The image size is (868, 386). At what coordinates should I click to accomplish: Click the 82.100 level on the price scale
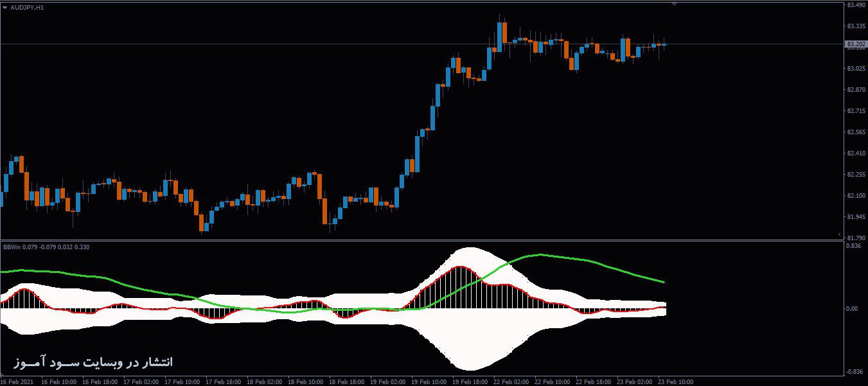click(x=855, y=195)
